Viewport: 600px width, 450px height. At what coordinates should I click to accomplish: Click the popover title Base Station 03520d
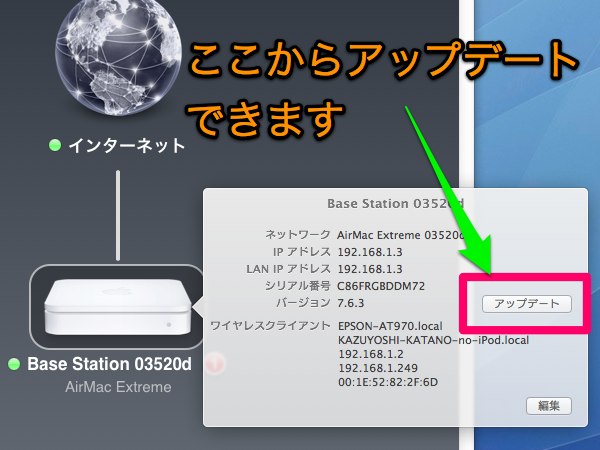pyautogui.click(x=395, y=203)
